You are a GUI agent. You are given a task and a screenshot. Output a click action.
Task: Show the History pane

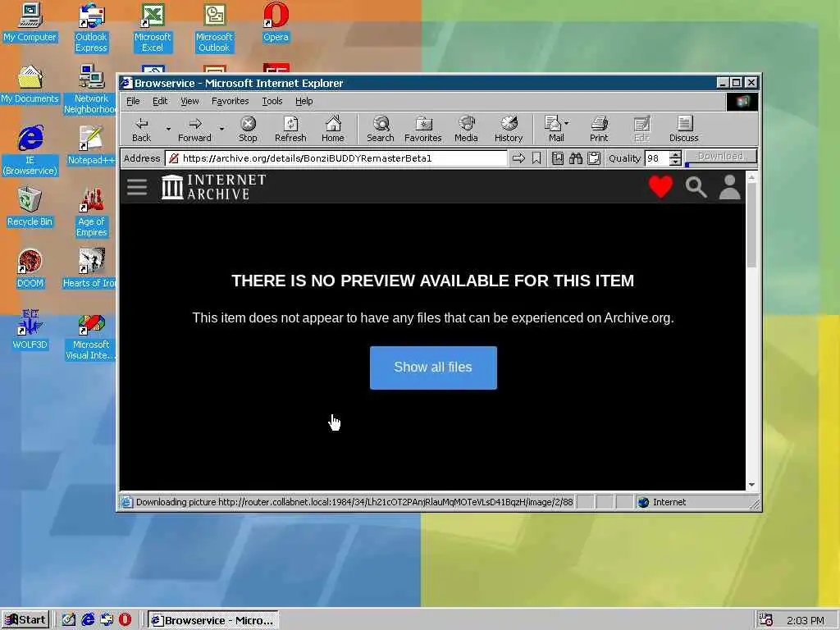(x=509, y=129)
